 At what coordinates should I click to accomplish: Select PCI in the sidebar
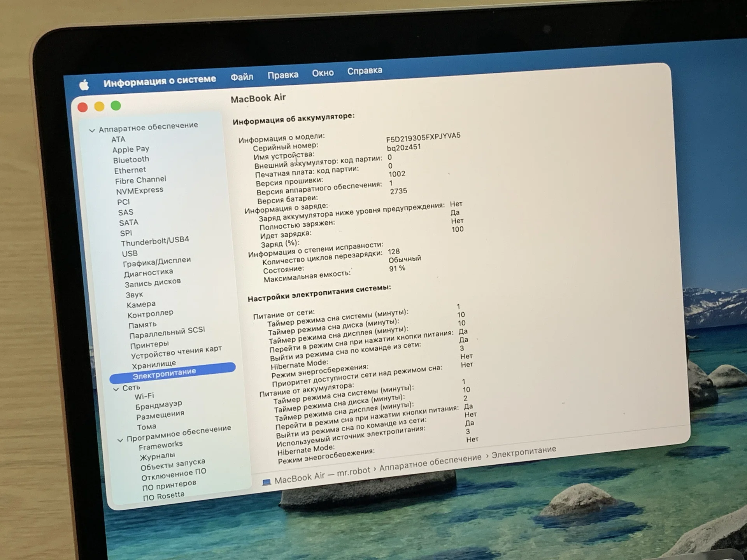click(123, 202)
